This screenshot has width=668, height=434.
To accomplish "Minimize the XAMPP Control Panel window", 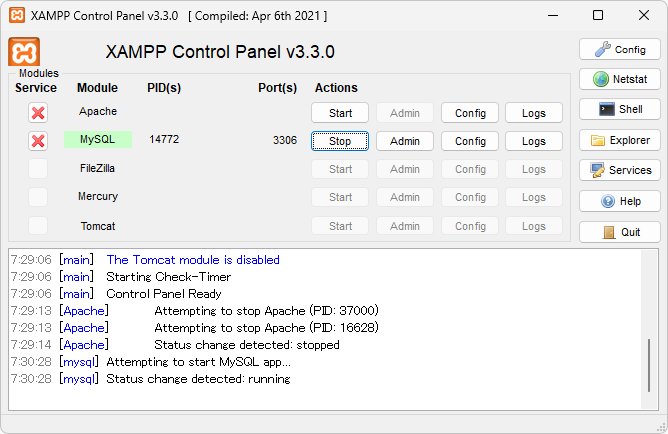I will tap(553, 15).
